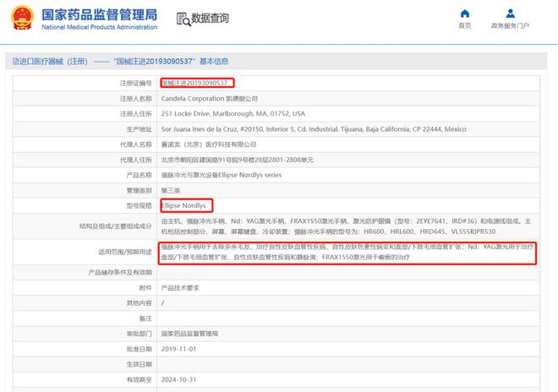
Task: Click approving department 国家药品监督管理局 value
Action: click(x=189, y=334)
